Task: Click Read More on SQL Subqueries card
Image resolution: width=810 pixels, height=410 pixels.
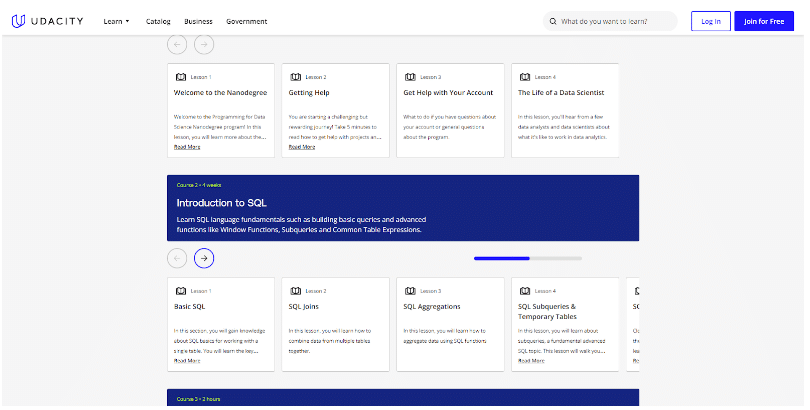Action: [x=532, y=361]
